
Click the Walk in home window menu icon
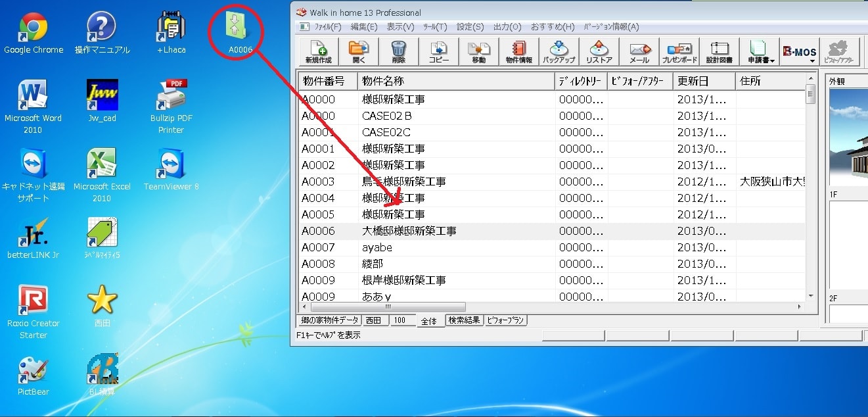pos(302,12)
